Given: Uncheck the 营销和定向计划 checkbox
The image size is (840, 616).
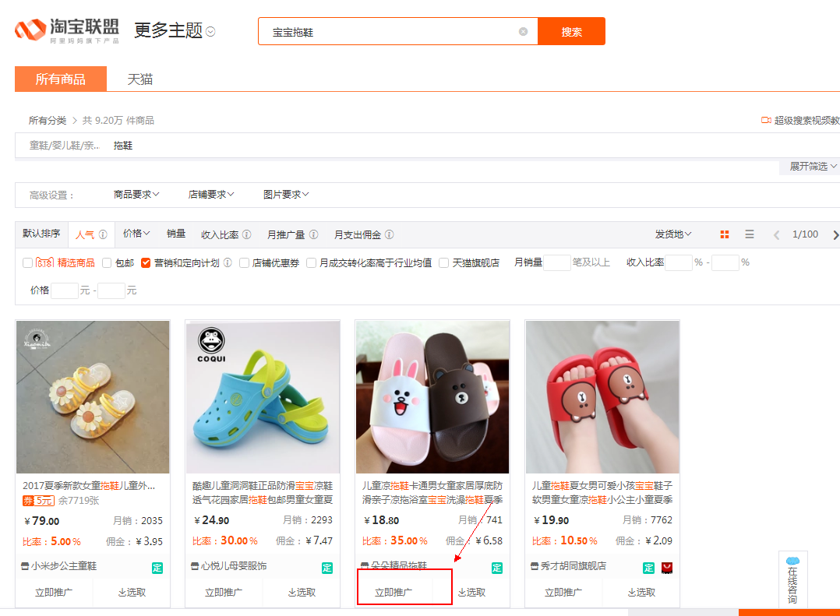Looking at the screenshot, I should coord(145,262).
